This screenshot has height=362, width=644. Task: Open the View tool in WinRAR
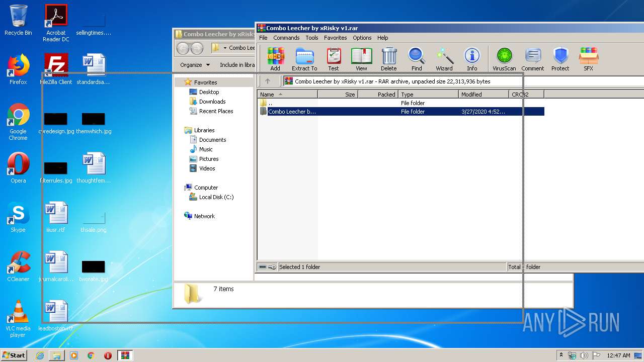pos(361,59)
